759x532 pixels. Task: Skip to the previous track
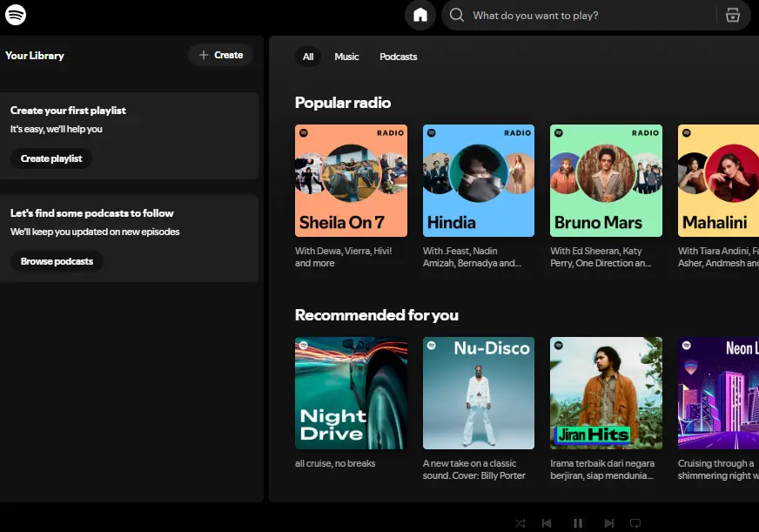[547, 523]
